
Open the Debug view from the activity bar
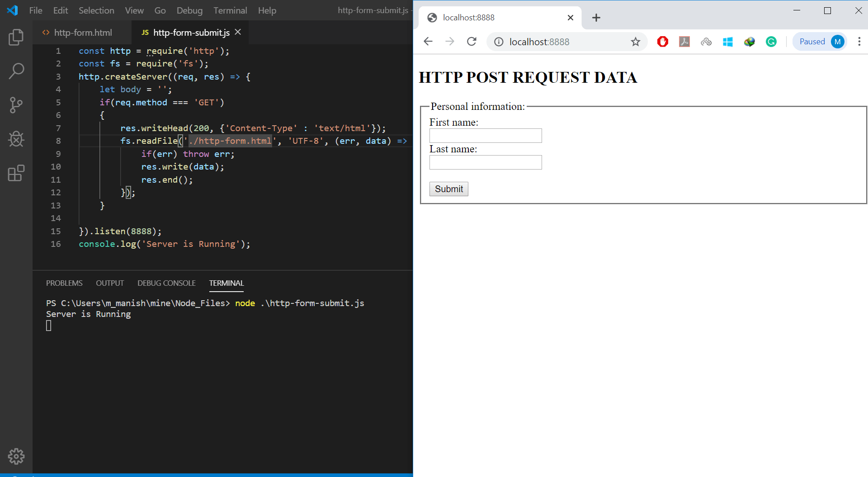16,139
